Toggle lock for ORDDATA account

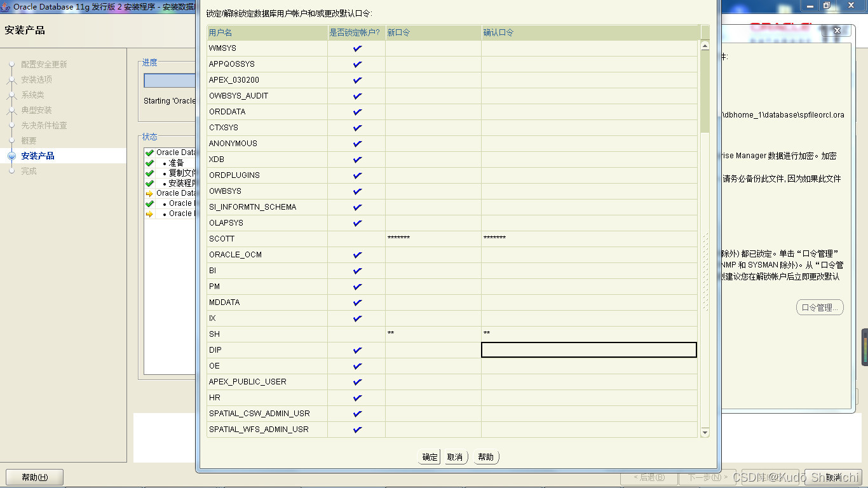[x=357, y=112]
